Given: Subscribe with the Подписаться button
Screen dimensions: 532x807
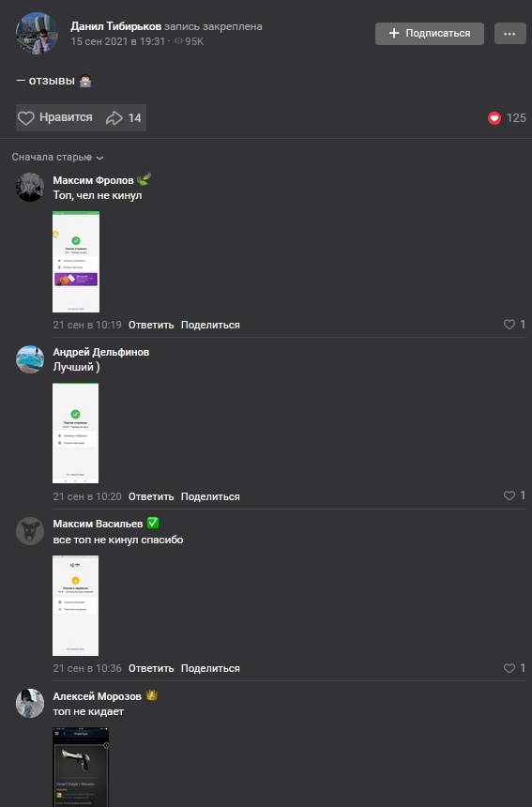Looking at the screenshot, I should [430, 34].
